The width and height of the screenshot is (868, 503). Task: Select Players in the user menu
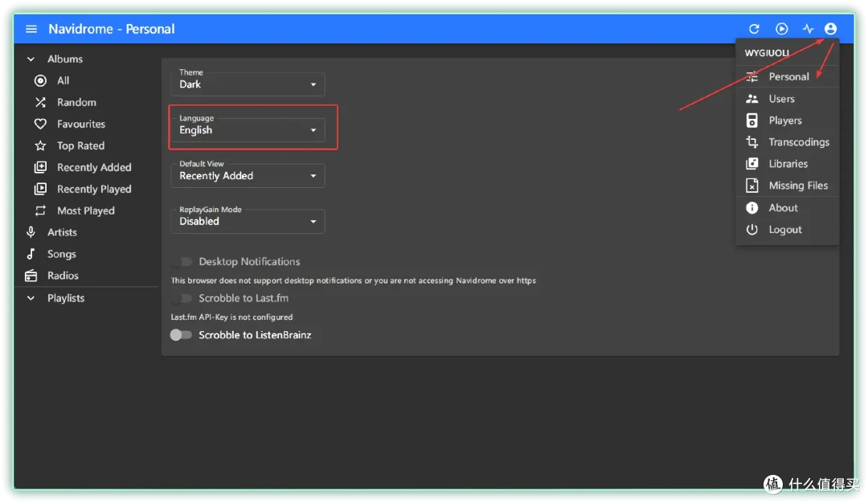point(787,120)
